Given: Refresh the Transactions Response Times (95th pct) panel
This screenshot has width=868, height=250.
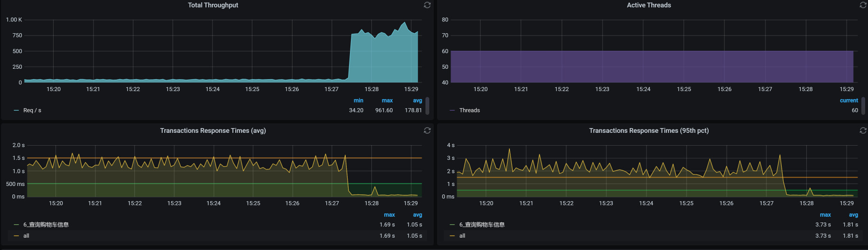Looking at the screenshot, I should click(x=863, y=130).
